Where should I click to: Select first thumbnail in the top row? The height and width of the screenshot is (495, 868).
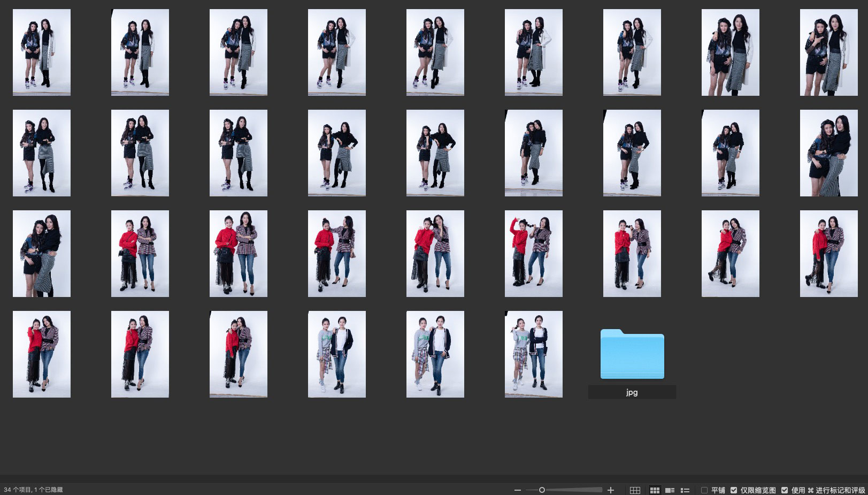[x=42, y=52]
